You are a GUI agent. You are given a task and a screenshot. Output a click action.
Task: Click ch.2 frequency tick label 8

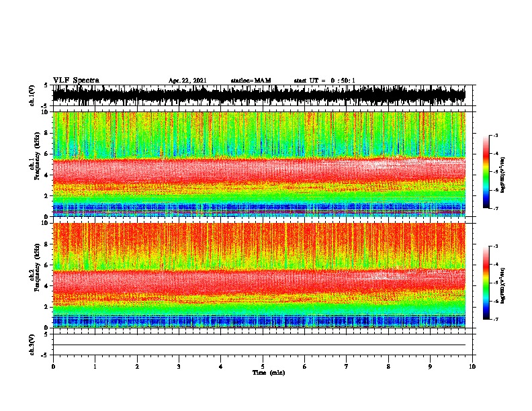[47, 244]
